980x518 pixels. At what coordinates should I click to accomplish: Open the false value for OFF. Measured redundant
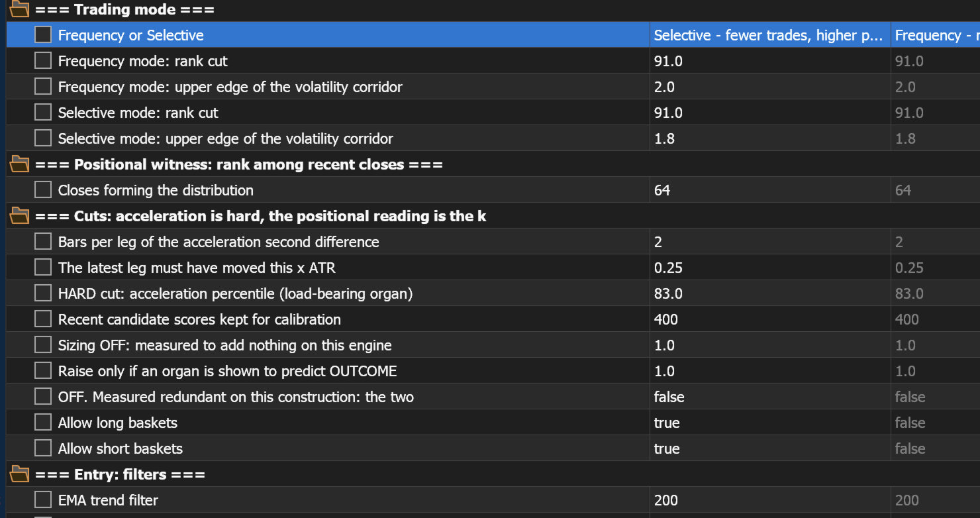[770, 397]
